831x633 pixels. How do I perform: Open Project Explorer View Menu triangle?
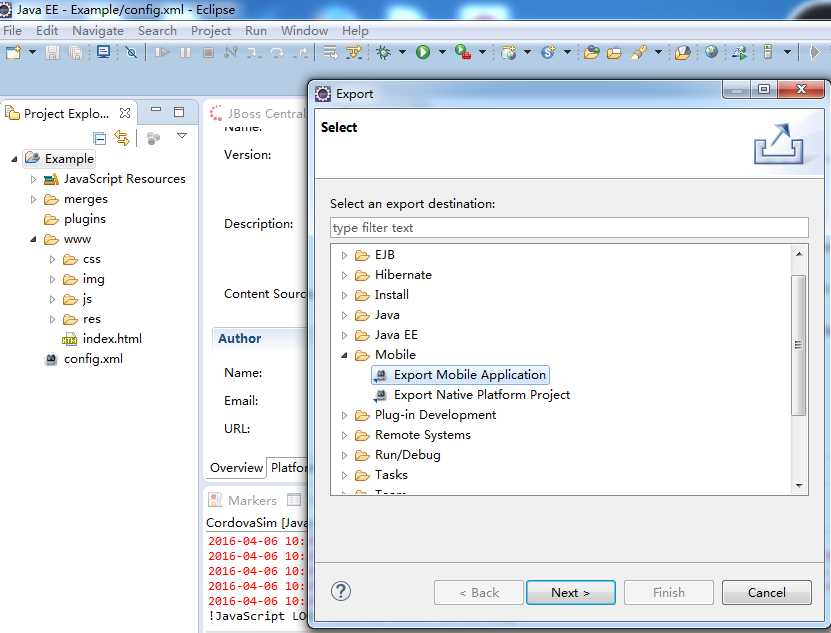(182, 136)
